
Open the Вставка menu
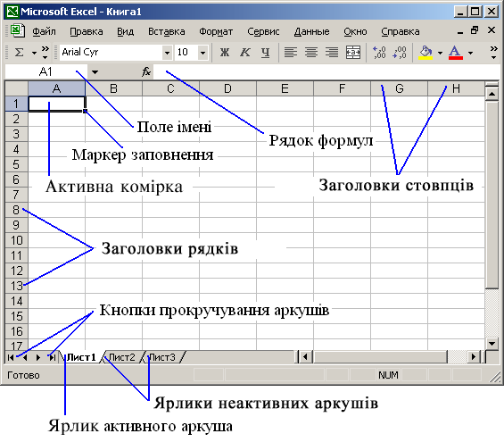pyautogui.click(x=167, y=31)
